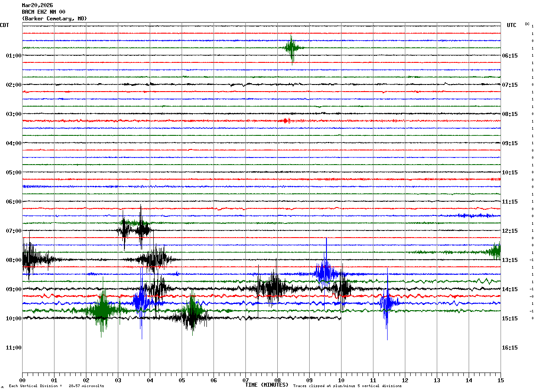
Task: Select minute 15 tick on bottom axis
Action: point(500,380)
